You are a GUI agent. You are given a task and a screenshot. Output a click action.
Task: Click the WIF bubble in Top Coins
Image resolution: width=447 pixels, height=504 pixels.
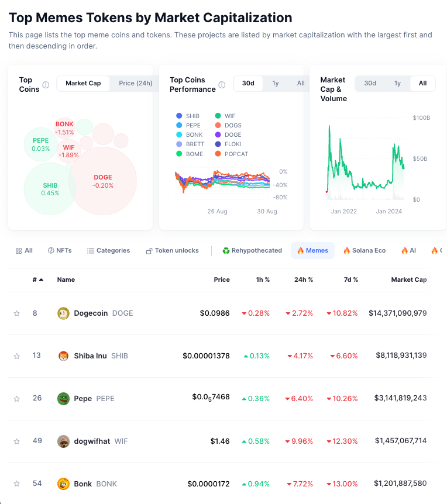tap(68, 151)
